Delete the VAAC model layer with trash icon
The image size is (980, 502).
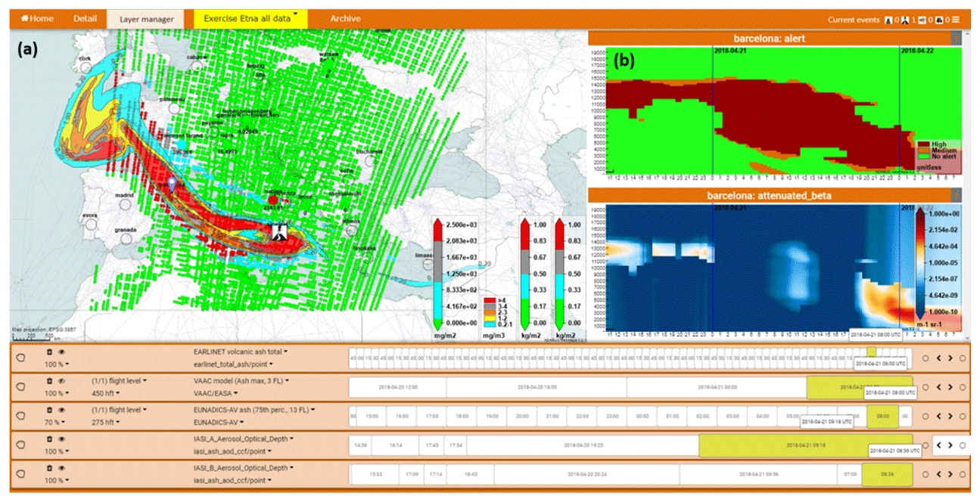pyautogui.click(x=50, y=380)
